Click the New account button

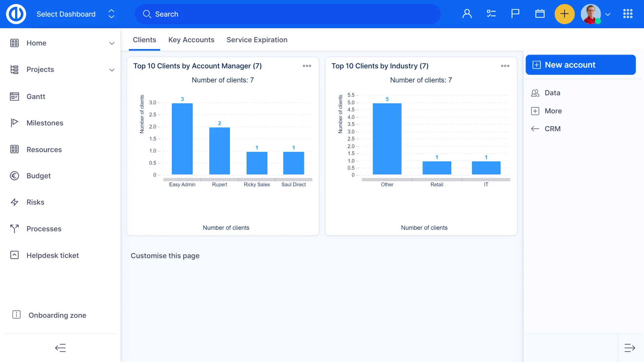point(580,65)
